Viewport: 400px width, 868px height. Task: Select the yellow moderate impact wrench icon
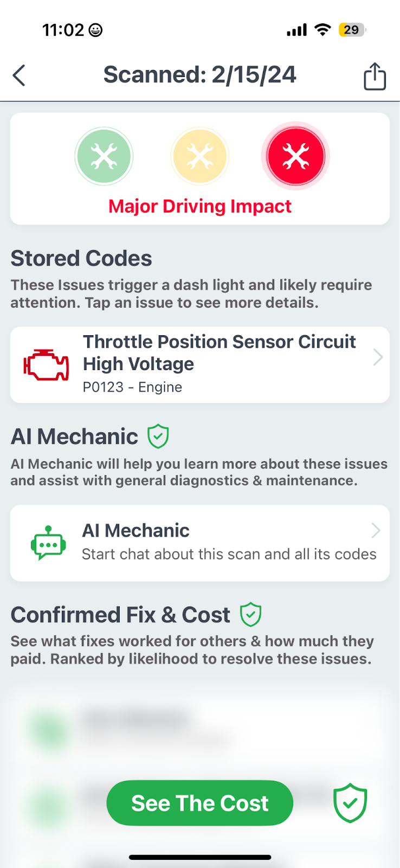(x=199, y=156)
